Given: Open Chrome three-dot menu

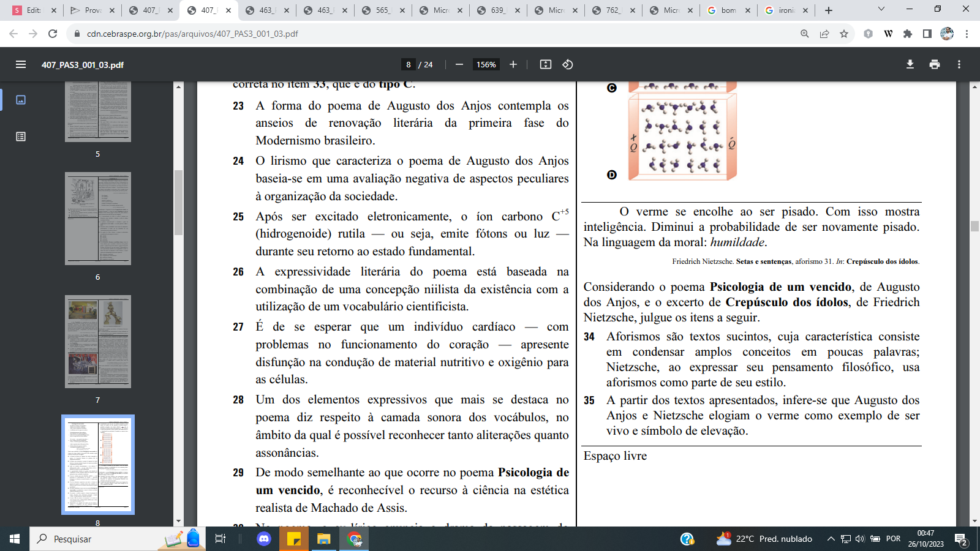Looking at the screenshot, I should click(x=967, y=34).
